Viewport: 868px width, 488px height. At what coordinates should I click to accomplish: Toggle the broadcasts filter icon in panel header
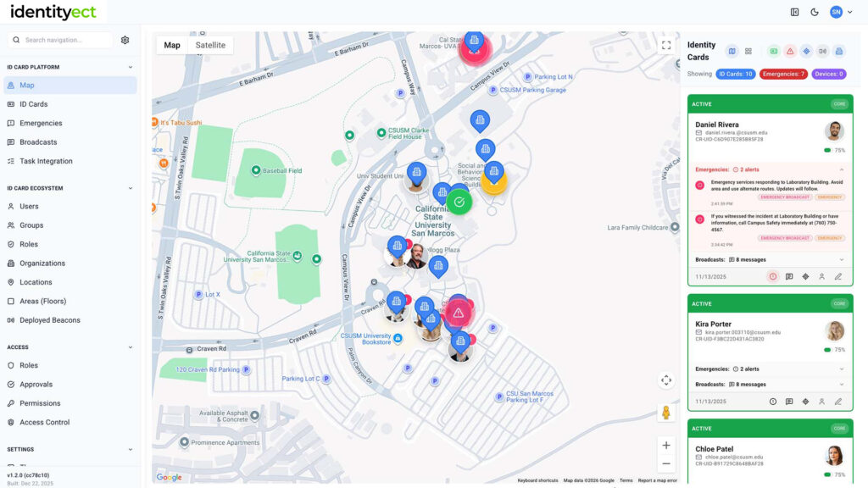pyautogui.click(x=822, y=52)
